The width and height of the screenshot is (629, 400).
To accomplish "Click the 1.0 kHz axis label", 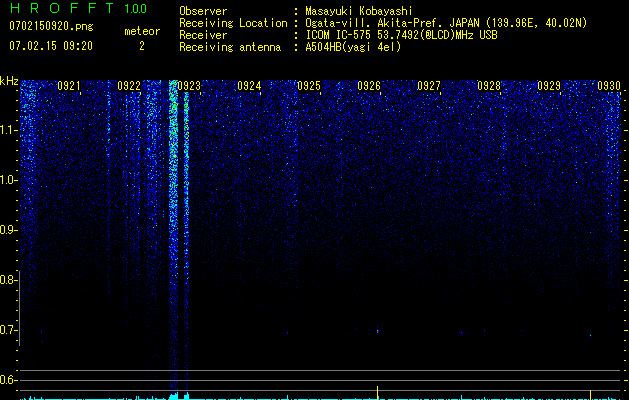I will (x=9, y=180).
